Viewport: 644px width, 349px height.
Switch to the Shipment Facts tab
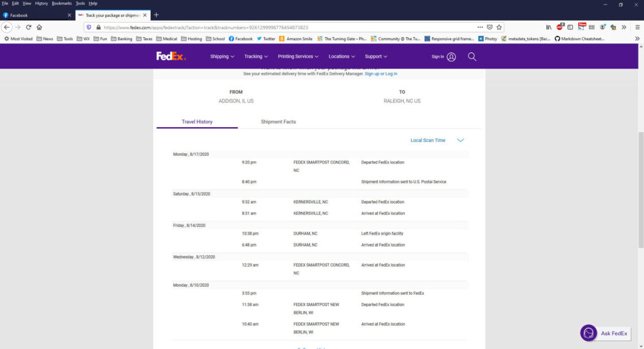click(x=278, y=121)
